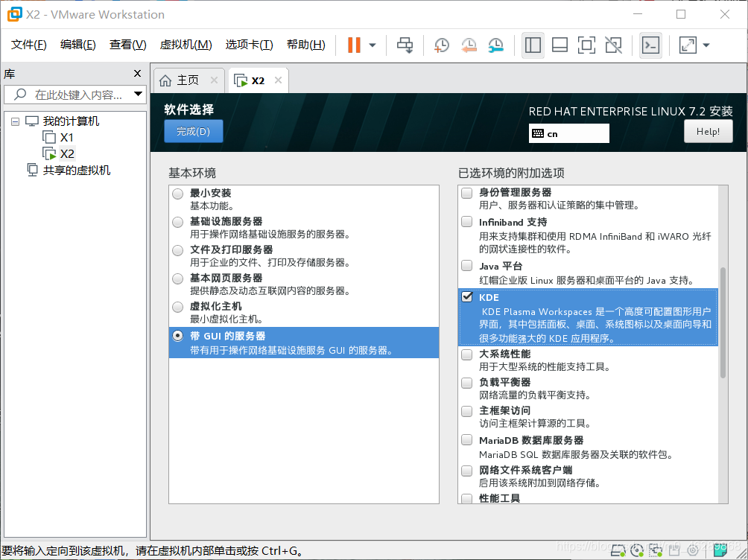Pause the virtual machine with the orange pause icon
The width and height of the screenshot is (748, 560).
point(353,45)
